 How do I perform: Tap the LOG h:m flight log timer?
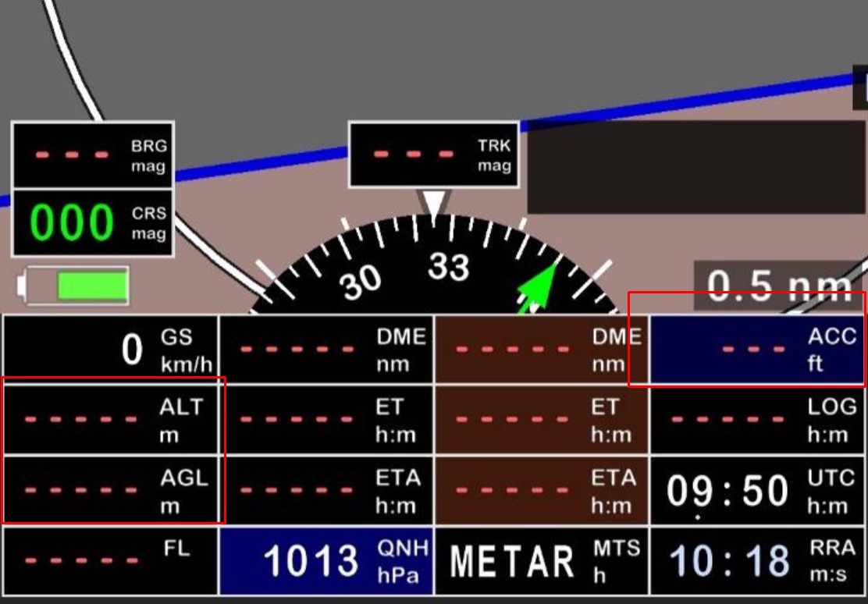click(756, 420)
